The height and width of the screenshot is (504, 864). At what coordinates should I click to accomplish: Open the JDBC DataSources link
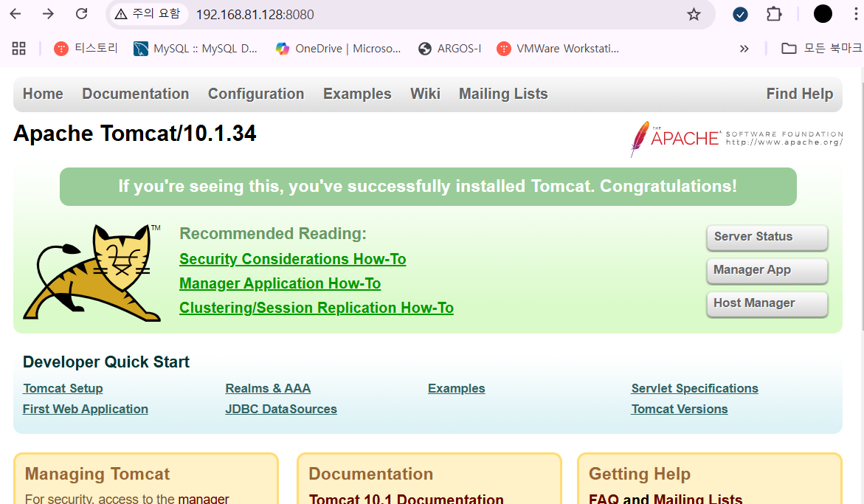tap(281, 410)
